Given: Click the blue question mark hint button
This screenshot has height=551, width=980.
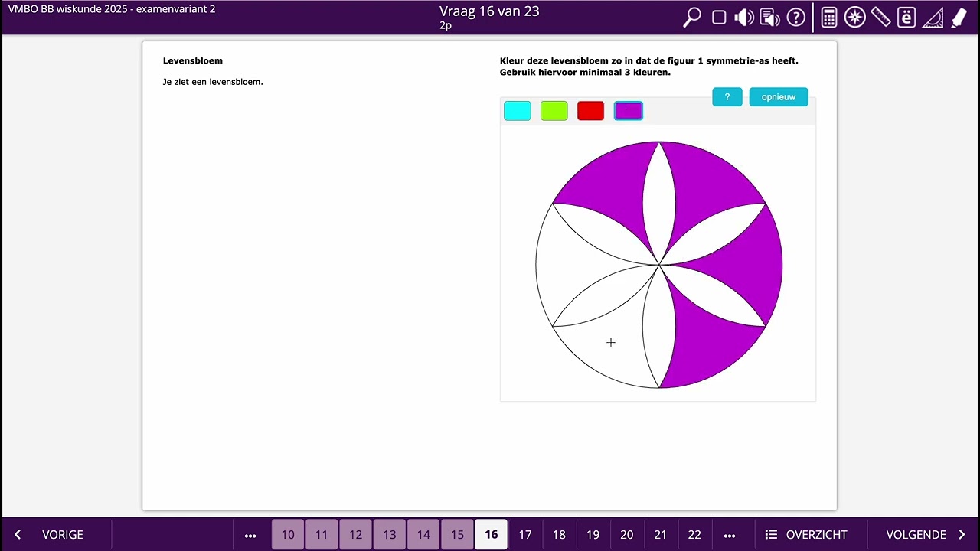Looking at the screenshot, I should [727, 97].
